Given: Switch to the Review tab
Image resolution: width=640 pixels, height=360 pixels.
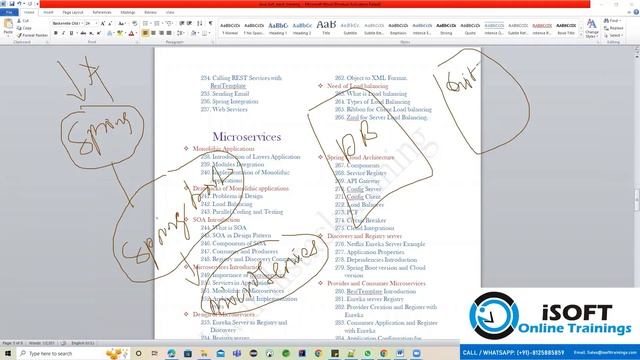Looking at the screenshot, I should tap(150, 13).
